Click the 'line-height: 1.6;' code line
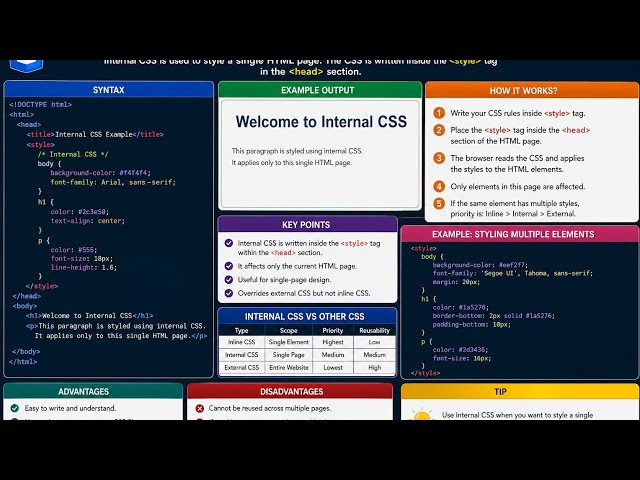The image size is (640, 480). tap(84, 267)
